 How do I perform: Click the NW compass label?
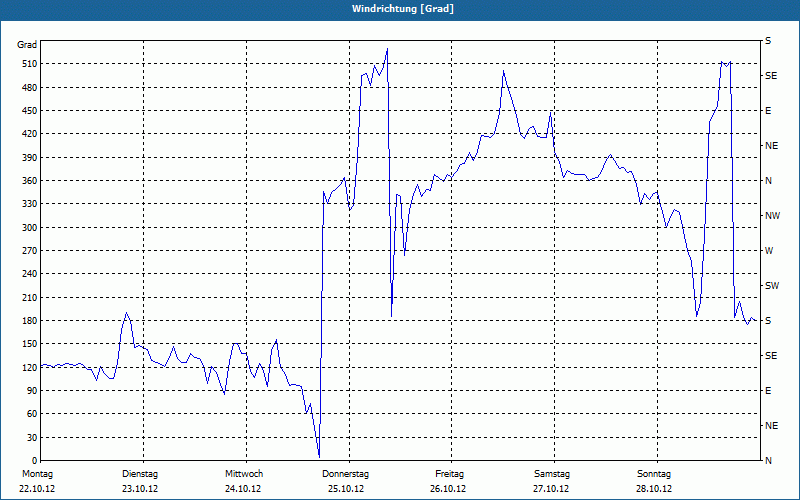[x=772, y=216]
